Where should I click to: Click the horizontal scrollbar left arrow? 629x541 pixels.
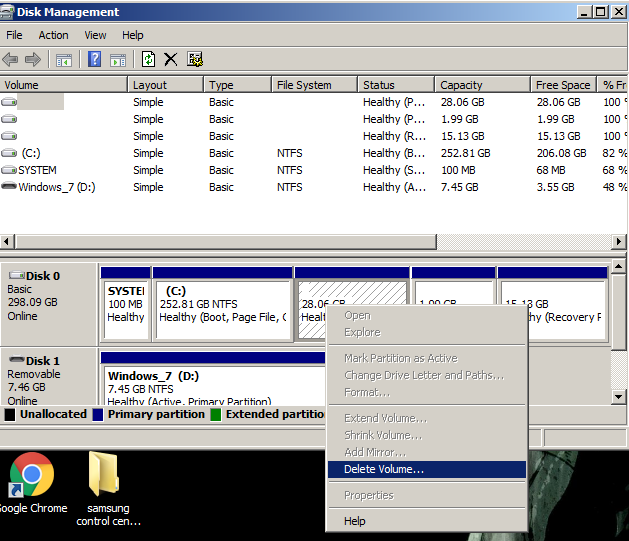coord(6,242)
